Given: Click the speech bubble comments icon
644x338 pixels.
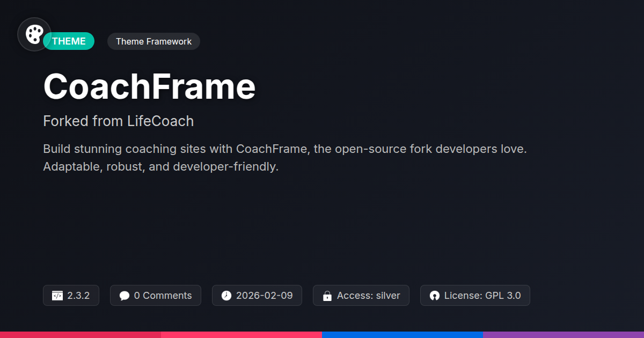Looking at the screenshot, I should pyautogui.click(x=125, y=296).
